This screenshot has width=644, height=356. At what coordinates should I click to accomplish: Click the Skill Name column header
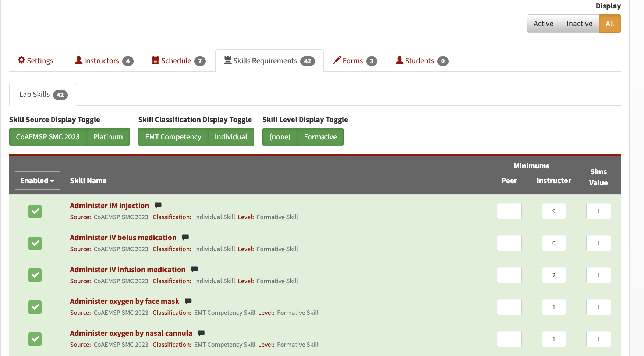[x=88, y=181]
